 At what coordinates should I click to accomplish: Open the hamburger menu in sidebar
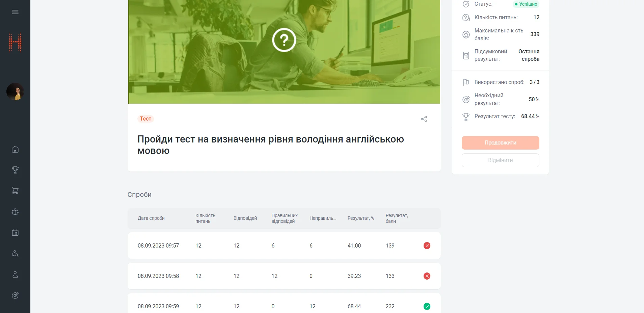click(15, 12)
